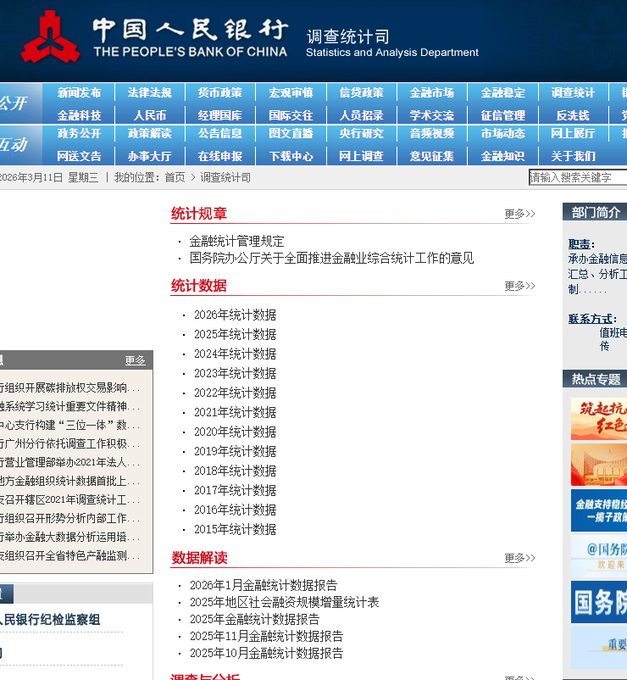This screenshot has height=680, width=627.
Task: Click the search keyword input field
Action: [578, 177]
